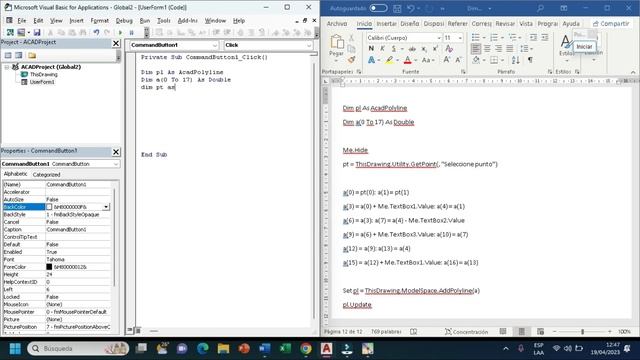The height and width of the screenshot is (360, 640).
Task: Click the Word undo icon in title bar
Action: pos(411,8)
